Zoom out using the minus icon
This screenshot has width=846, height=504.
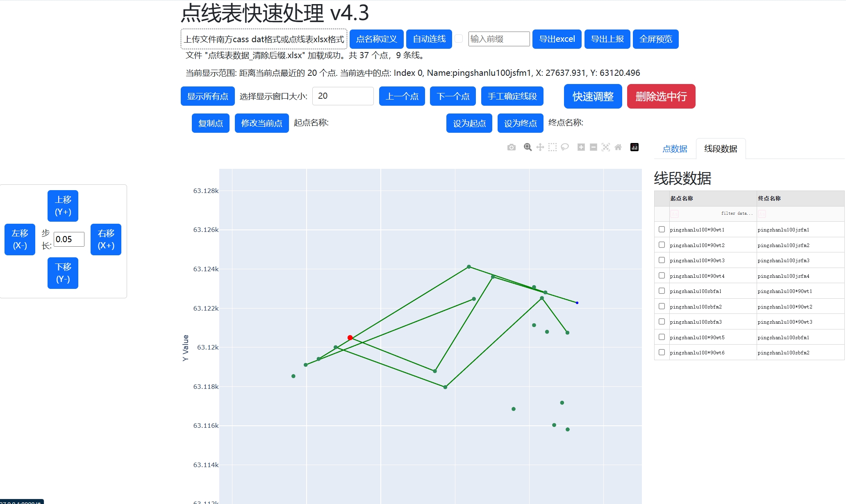point(593,148)
